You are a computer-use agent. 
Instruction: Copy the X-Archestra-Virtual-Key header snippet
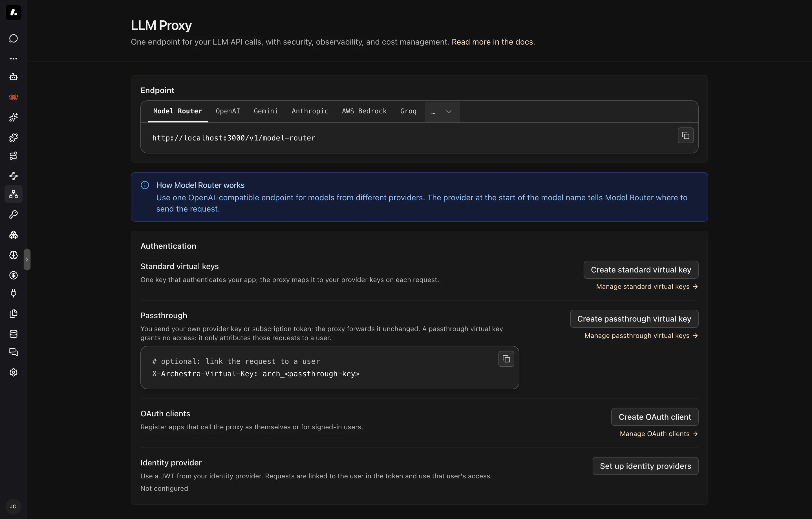(x=506, y=359)
